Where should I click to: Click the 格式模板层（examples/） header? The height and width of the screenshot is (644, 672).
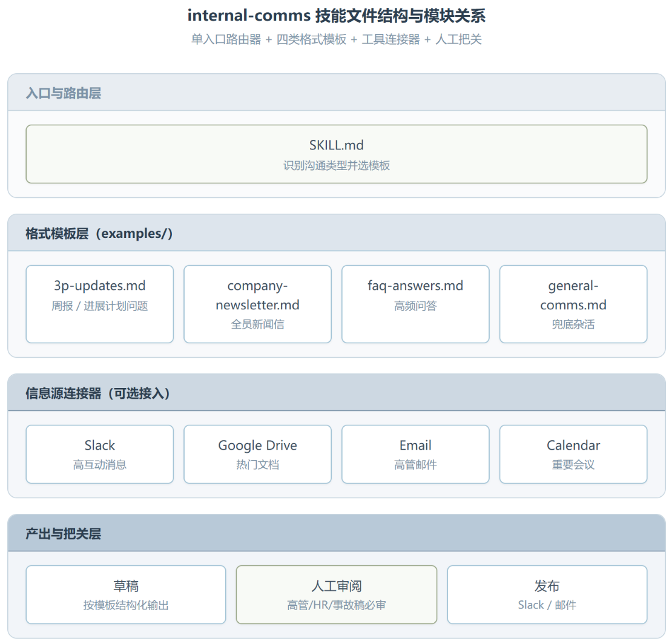337,233
